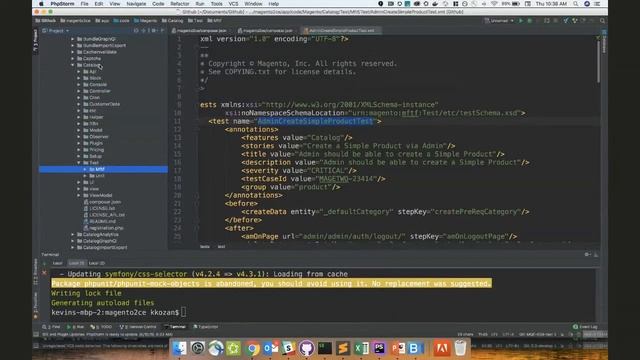
Task: Select the highlighted Mftf folder
Action: (103, 169)
